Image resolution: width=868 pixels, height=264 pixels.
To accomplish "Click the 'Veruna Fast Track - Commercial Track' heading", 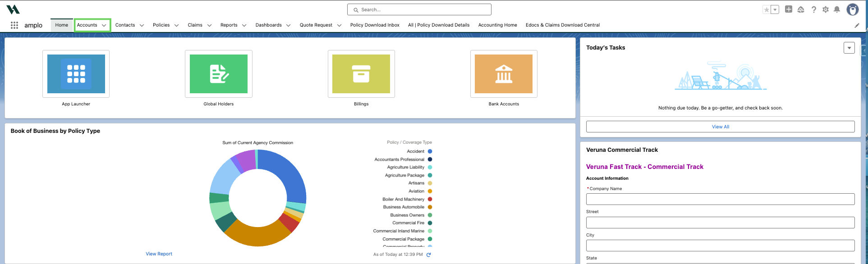I will (x=645, y=167).
